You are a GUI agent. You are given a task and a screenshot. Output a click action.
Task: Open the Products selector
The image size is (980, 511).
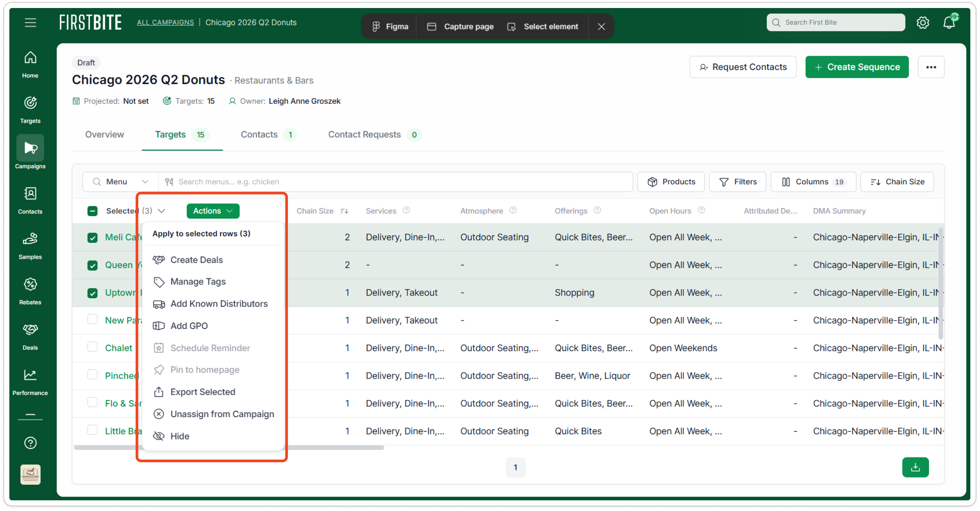pyautogui.click(x=671, y=182)
